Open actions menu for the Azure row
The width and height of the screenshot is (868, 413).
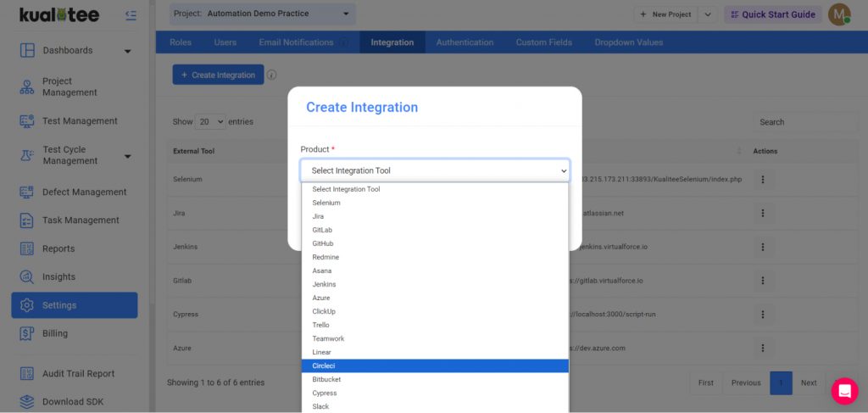point(763,349)
